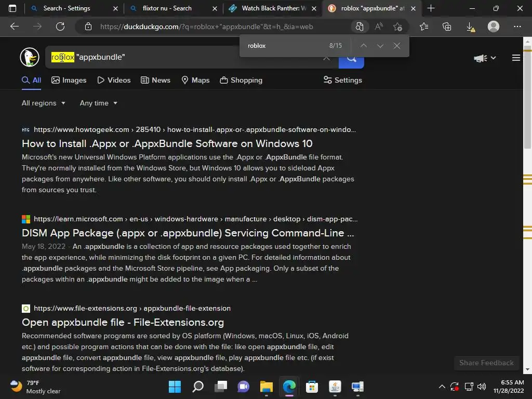Click the page vertical scrollbar thumb
532x399 pixels.
pos(528,98)
